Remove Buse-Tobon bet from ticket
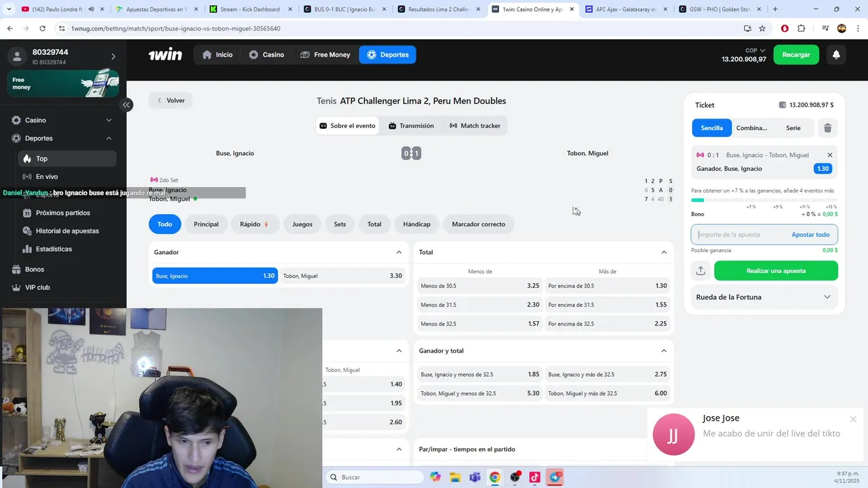 click(x=829, y=155)
